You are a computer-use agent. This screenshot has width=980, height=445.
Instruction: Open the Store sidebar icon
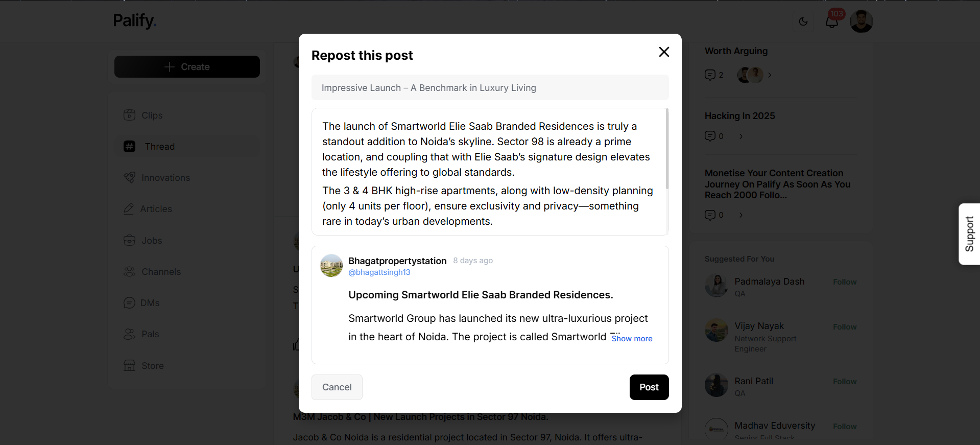(x=130, y=365)
